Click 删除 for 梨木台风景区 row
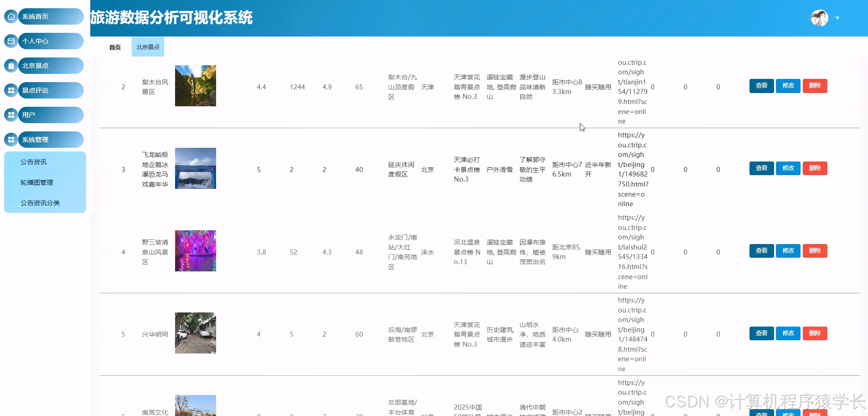 [815, 86]
